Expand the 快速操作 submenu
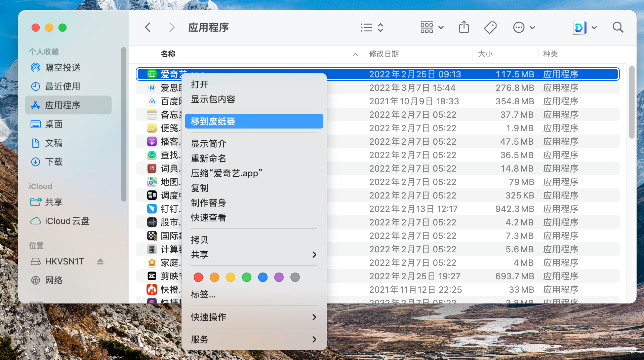 [254, 317]
